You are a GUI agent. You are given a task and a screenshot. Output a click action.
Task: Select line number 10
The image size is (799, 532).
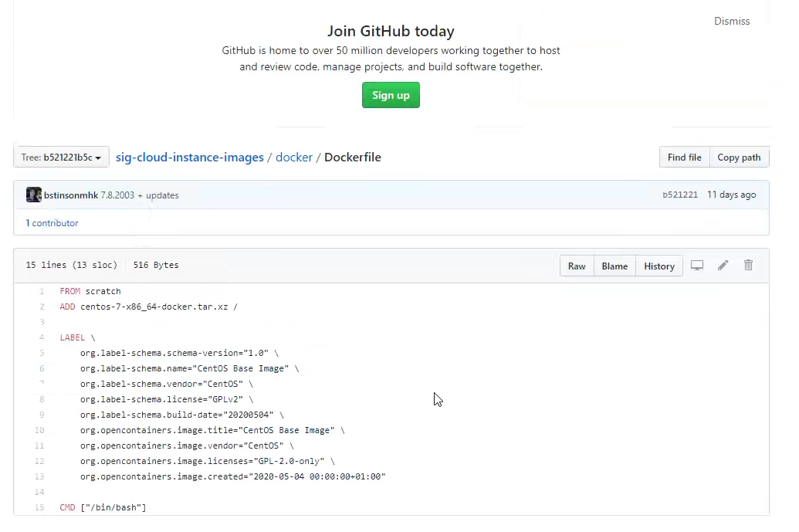click(x=39, y=430)
